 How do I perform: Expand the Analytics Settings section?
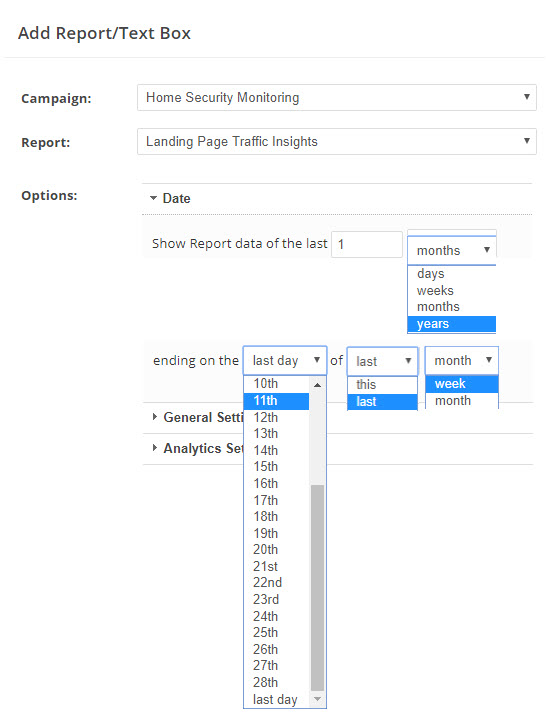click(x=198, y=448)
